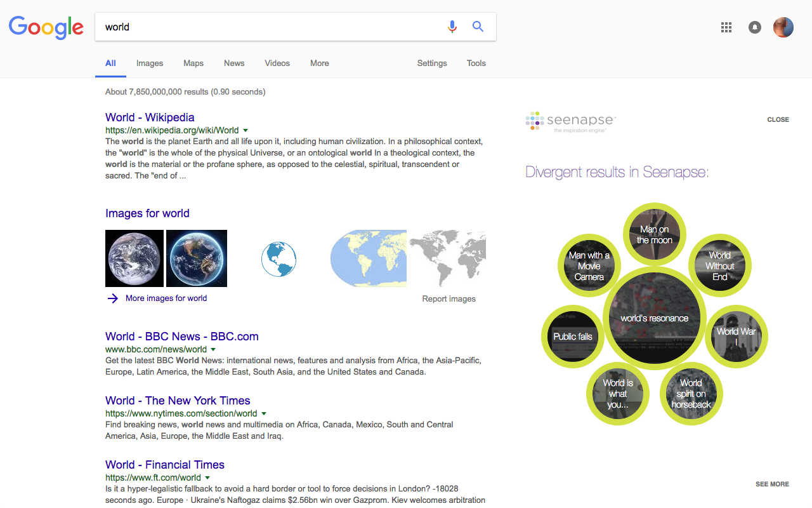Open World - BBC News result

[x=182, y=336]
